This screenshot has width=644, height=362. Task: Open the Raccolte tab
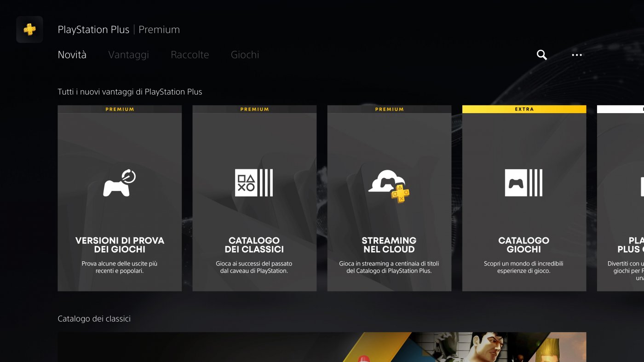[190, 55]
